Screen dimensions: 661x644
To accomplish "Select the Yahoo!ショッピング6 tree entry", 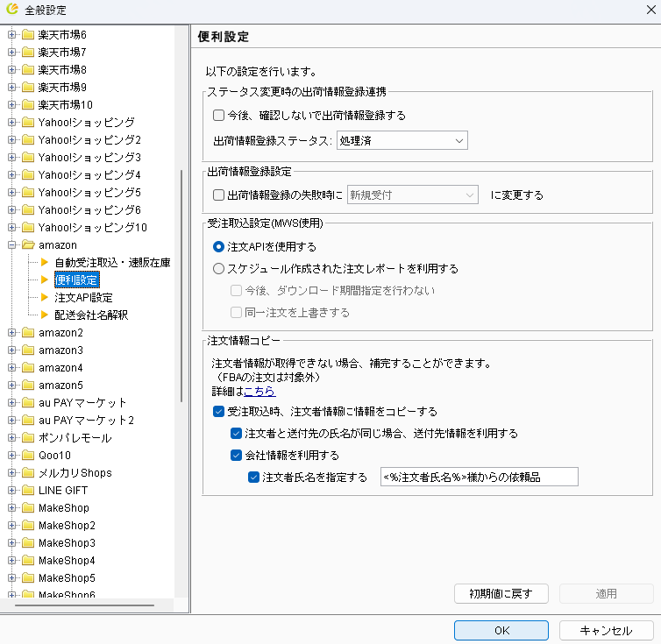I will click(89, 210).
